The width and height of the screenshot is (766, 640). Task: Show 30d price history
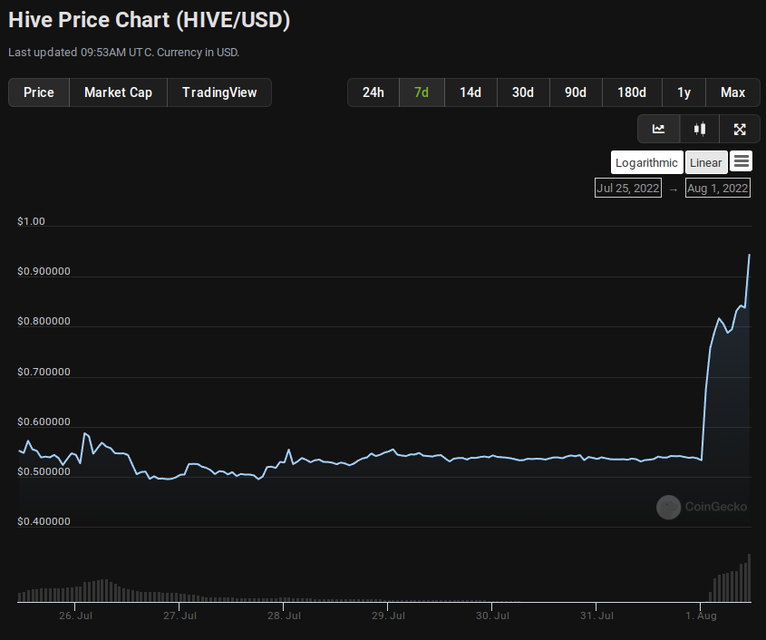click(522, 92)
